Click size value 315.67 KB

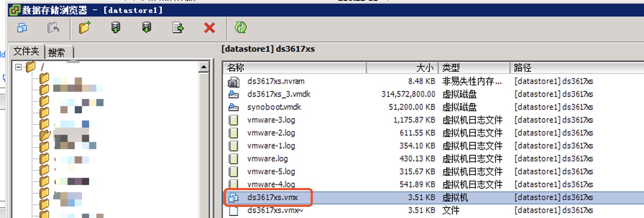point(417,172)
